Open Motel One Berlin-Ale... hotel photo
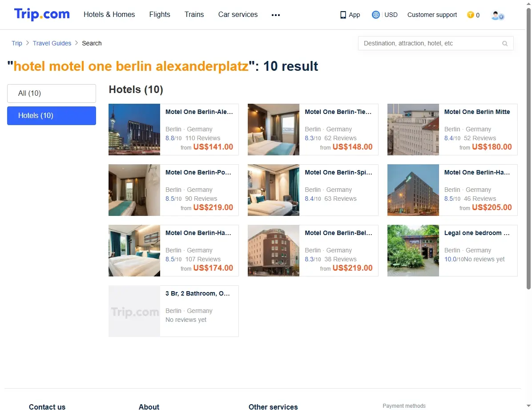Image resolution: width=532 pixels, height=410 pixels. pos(134,130)
